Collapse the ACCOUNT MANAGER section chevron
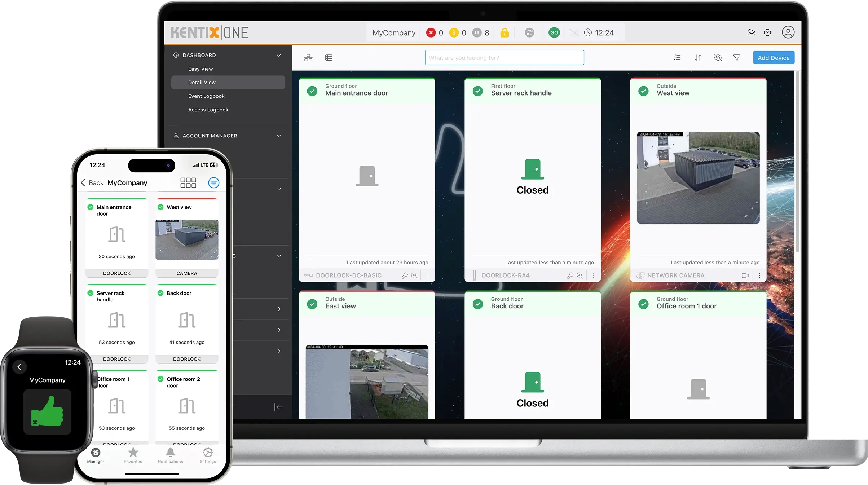Viewport: 868px width, 485px height. (278, 136)
